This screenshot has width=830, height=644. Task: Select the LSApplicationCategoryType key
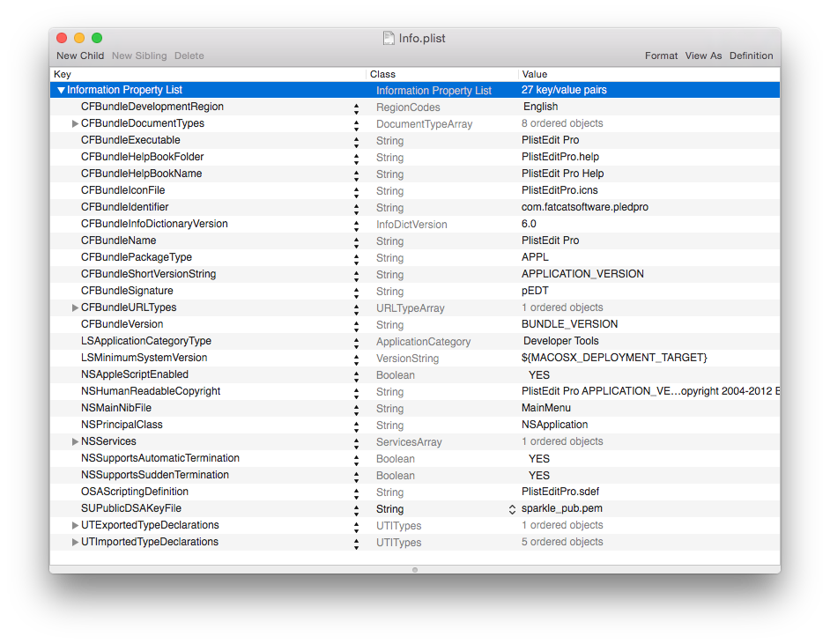click(x=146, y=341)
